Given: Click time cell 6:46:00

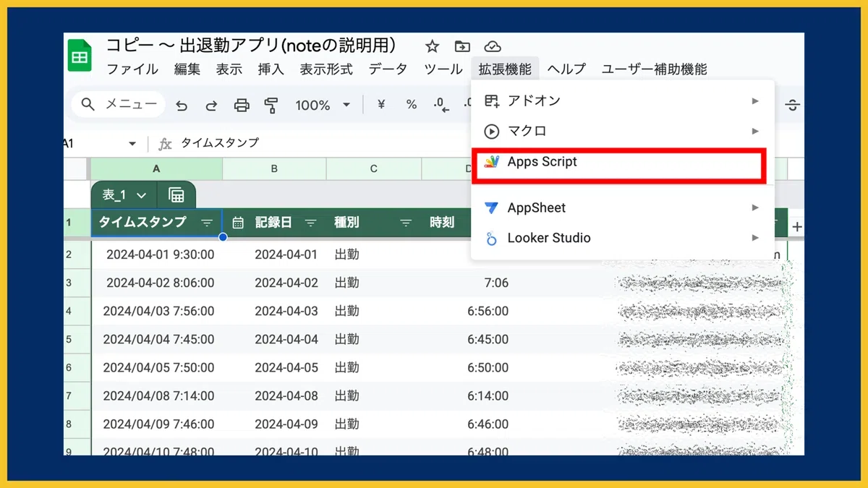Looking at the screenshot, I should tap(488, 424).
